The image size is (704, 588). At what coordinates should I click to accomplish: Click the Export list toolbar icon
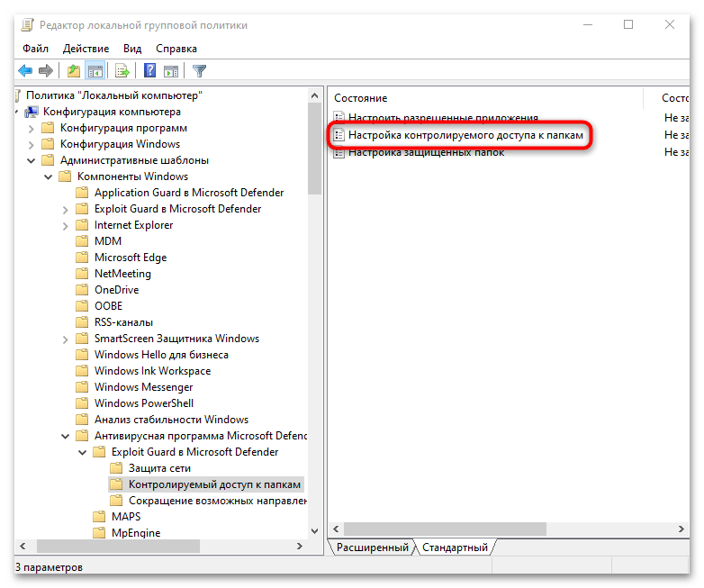point(122,70)
